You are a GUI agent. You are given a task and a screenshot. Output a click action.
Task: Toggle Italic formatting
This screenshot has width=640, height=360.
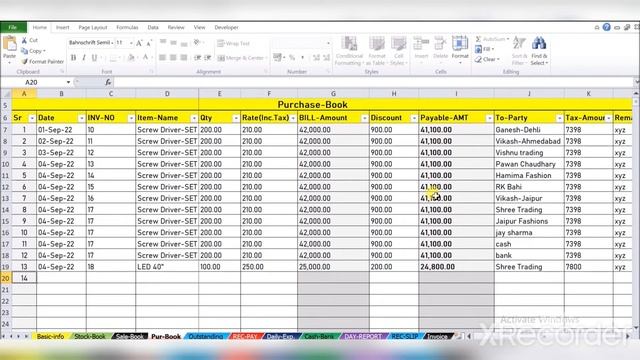click(x=84, y=58)
